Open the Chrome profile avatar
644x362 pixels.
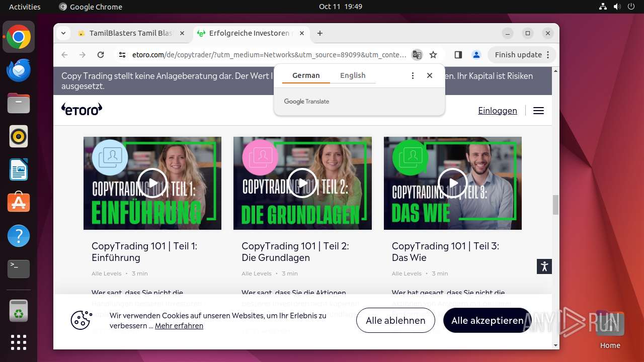pos(476,55)
